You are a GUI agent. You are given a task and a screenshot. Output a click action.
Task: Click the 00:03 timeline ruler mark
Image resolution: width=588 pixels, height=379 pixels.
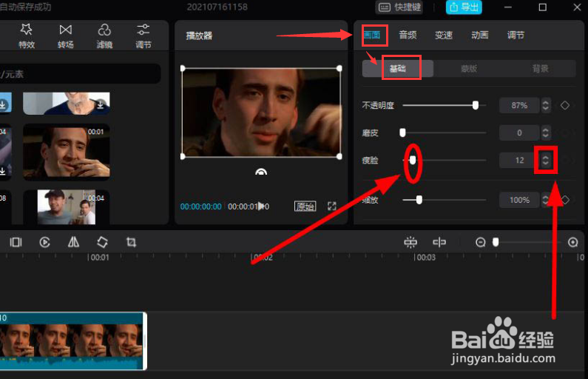pos(425,258)
